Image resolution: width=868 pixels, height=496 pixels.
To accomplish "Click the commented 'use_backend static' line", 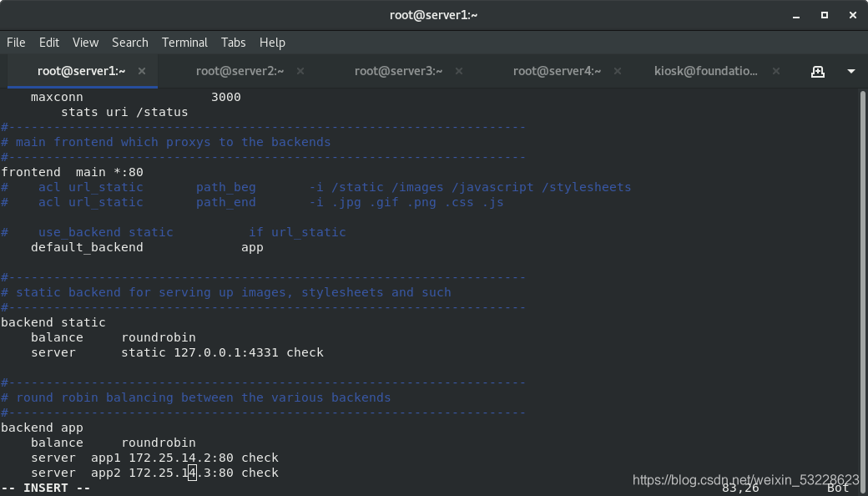I will [x=174, y=232].
